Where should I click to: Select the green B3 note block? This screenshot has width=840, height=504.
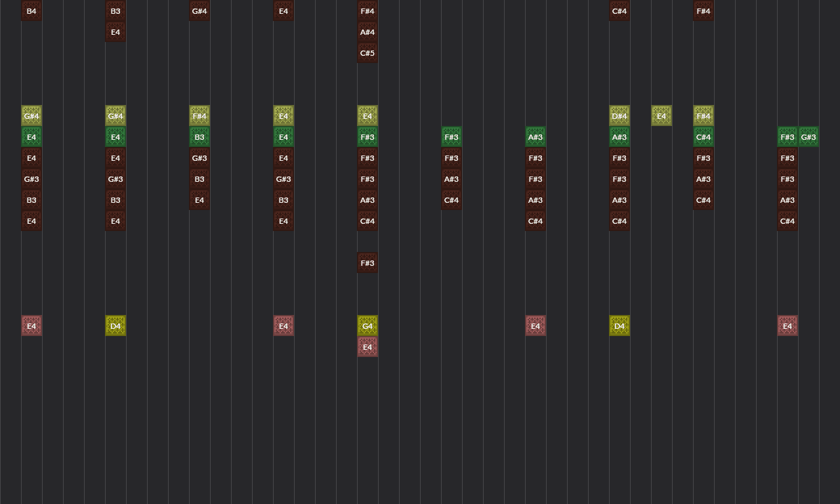199,136
